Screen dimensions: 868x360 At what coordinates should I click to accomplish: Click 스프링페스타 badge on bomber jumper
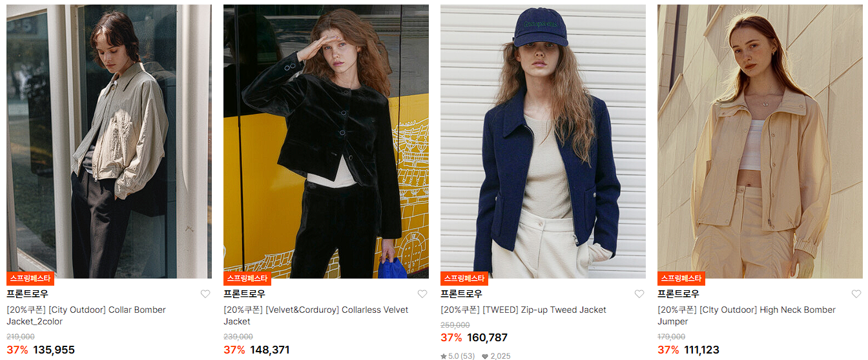681,279
